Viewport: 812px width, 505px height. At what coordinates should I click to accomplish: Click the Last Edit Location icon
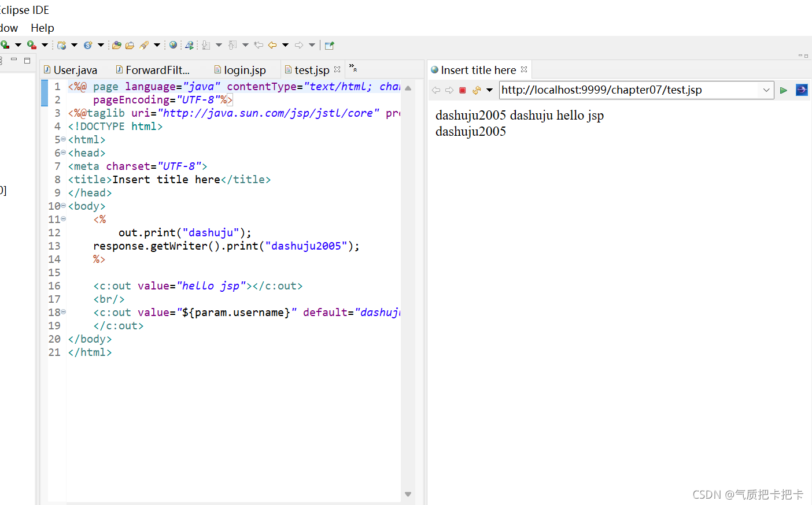pos(259,45)
